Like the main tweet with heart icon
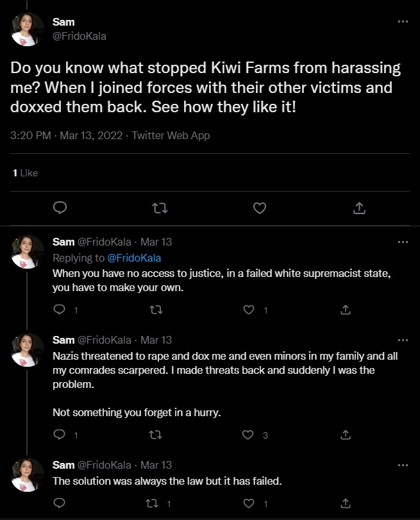Screen dimensions: 420x520 [x=260, y=208]
